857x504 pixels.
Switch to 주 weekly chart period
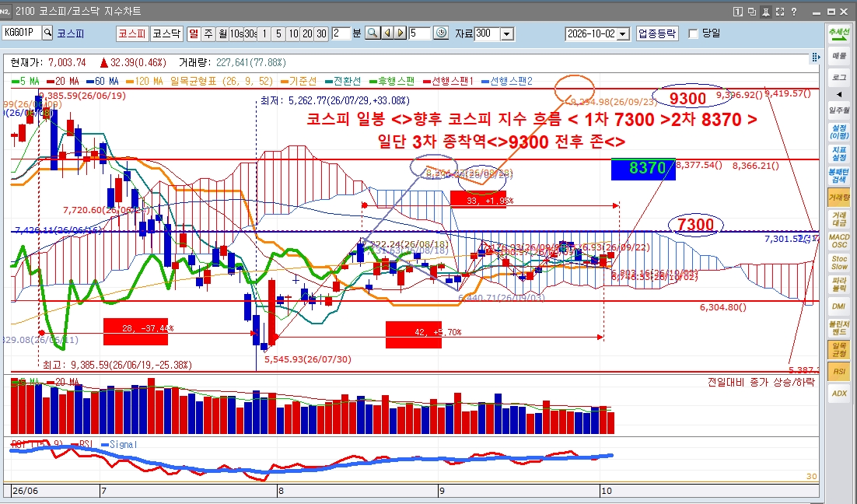coord(208,33)
